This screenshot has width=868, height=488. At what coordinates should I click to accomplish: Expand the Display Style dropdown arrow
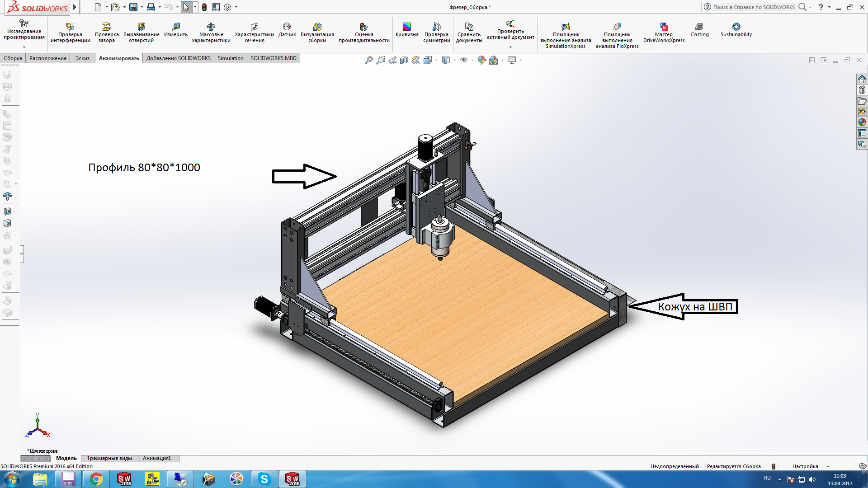point(454,60)
